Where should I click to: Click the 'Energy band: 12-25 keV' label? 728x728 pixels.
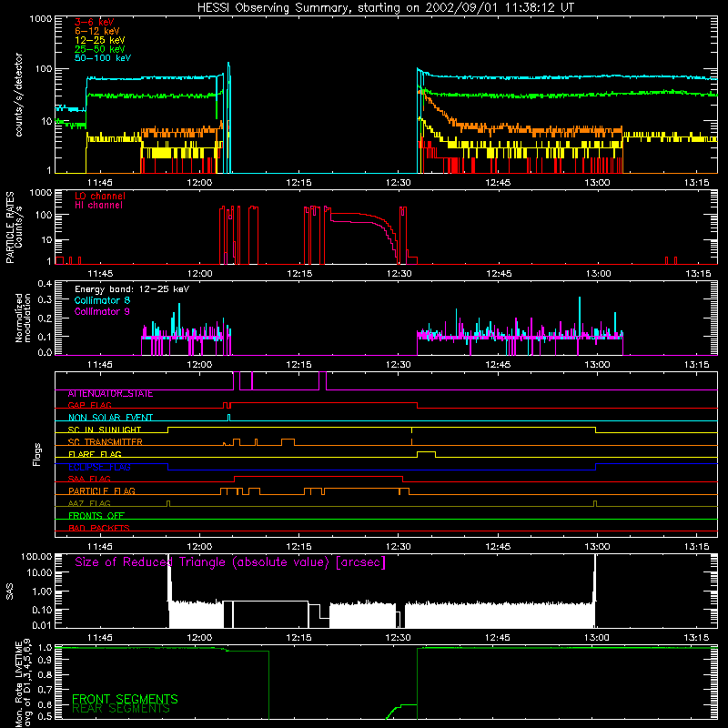tap(132, 289)
